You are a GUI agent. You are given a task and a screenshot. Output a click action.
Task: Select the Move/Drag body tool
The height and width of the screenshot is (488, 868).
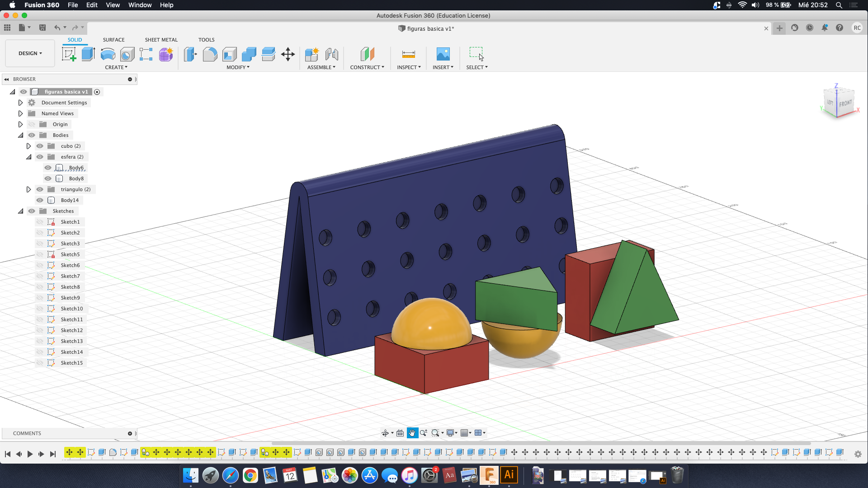tap(288, 54)
